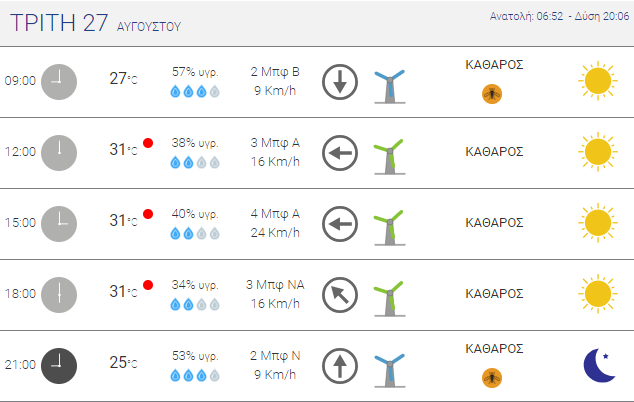Screen dimensions: 634x402
Task: Click the ΚΑΘΑΡΟΣ label at 15:00
Action: (495, 223)
